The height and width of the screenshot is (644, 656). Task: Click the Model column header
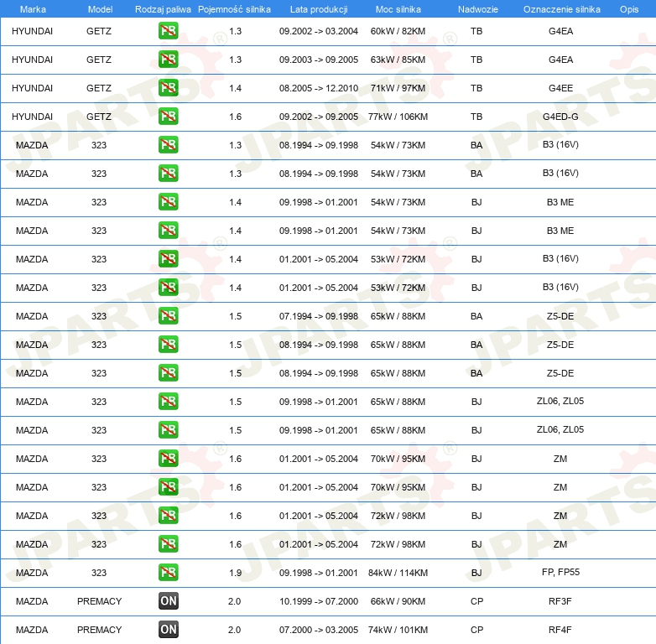tap(100, 9)
